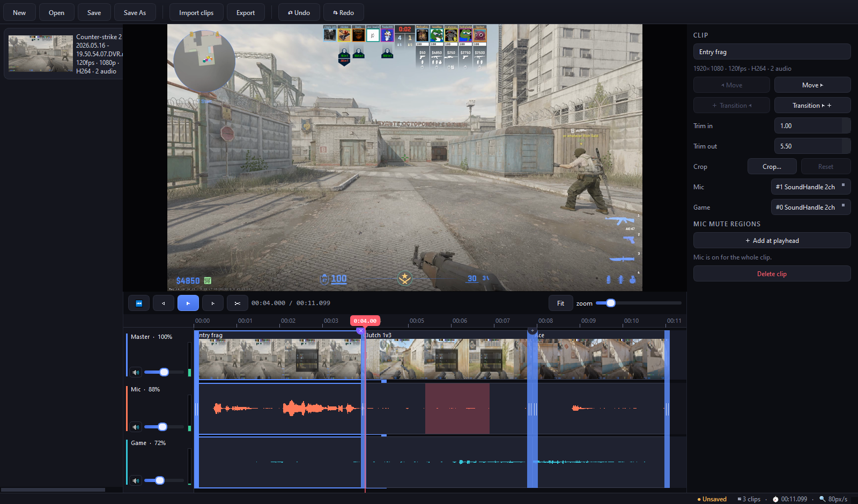Click the Delete clip button

click(772, 273)
